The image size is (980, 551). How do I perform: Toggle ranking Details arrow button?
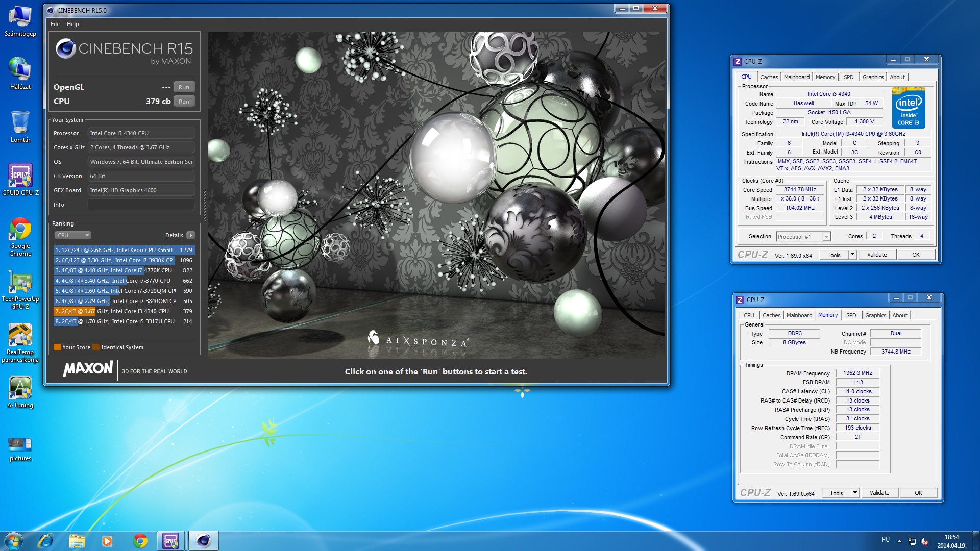pos(190,235)
